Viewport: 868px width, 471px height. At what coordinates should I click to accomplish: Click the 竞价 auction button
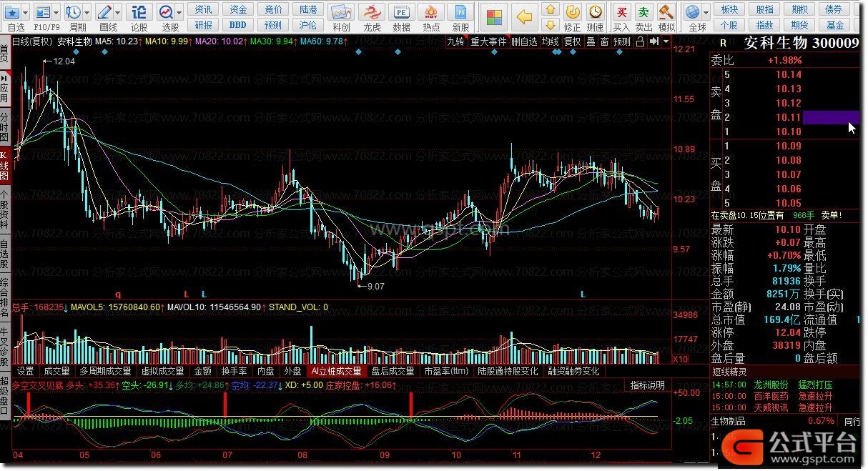pos(273,9)
